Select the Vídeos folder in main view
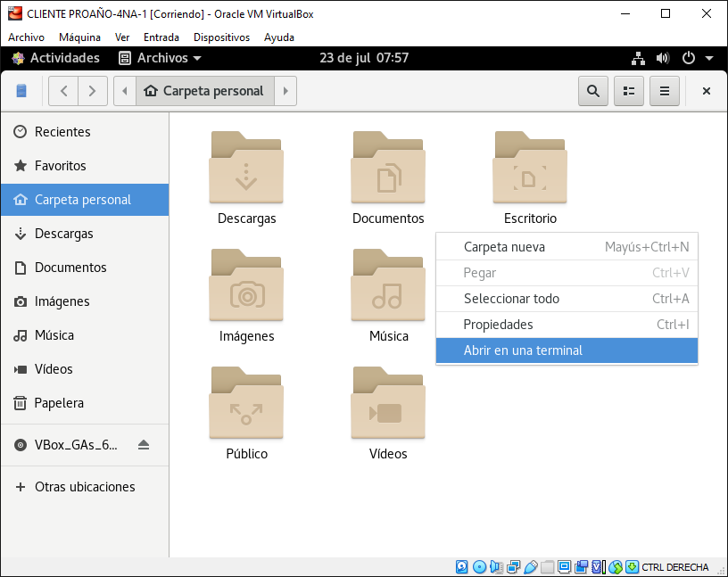The height and width of the screenshot is (577, 728). coord(388,403)
